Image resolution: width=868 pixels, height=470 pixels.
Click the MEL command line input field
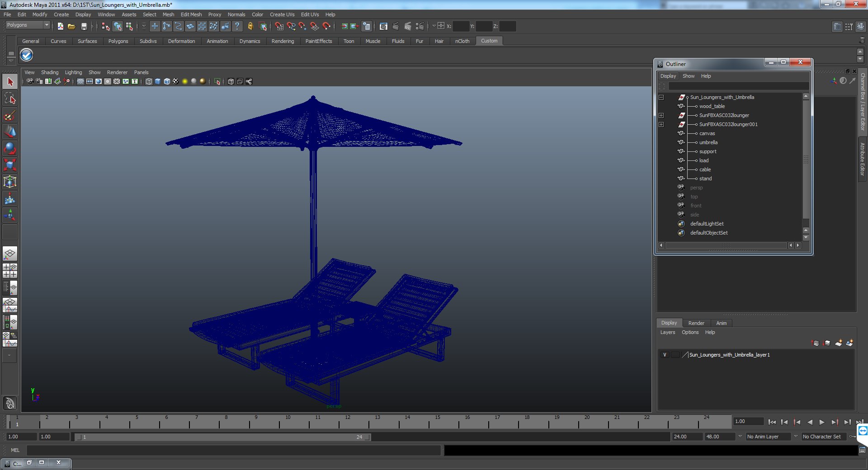(x=234, y=450)
